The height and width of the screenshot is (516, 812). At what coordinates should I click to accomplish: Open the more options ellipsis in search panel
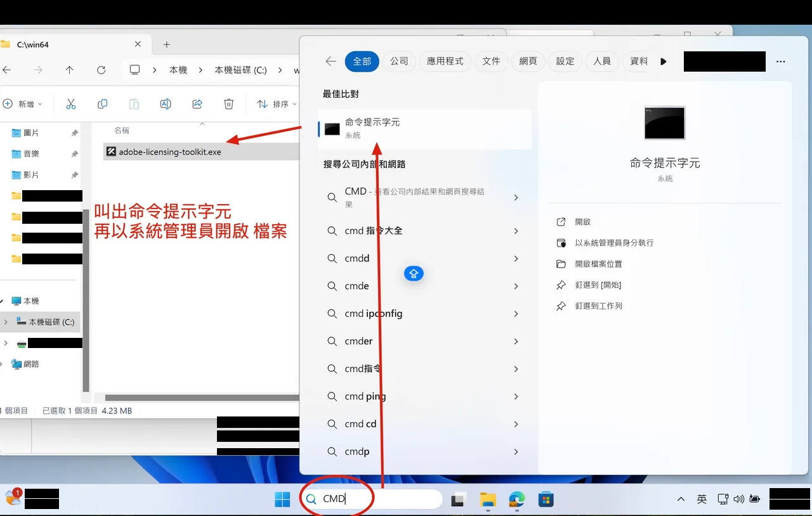pyautogui.click(x=781, y=61)
